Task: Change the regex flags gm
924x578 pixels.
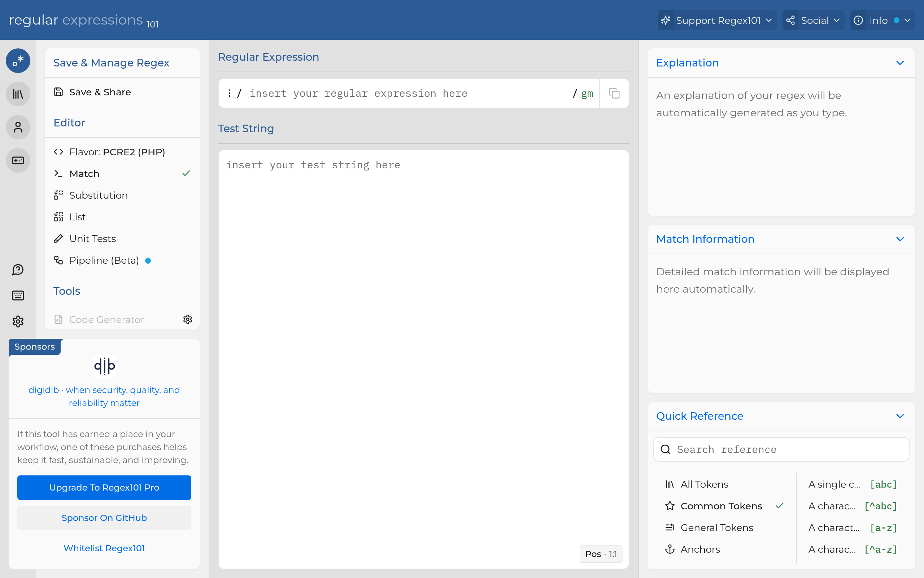Action: pyautogui.click(x=587, y=93)
